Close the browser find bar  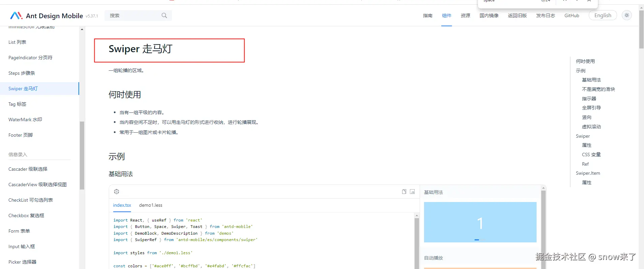589,1
